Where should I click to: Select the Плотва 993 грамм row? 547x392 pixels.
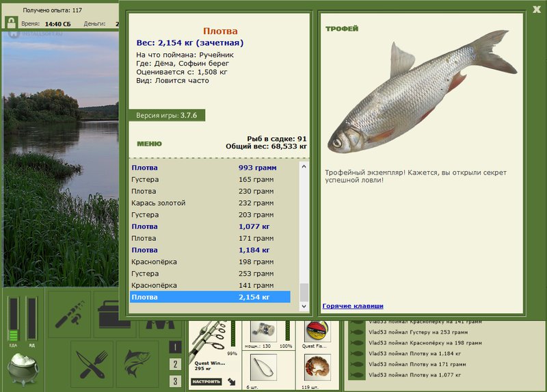[x=210, y=168]
